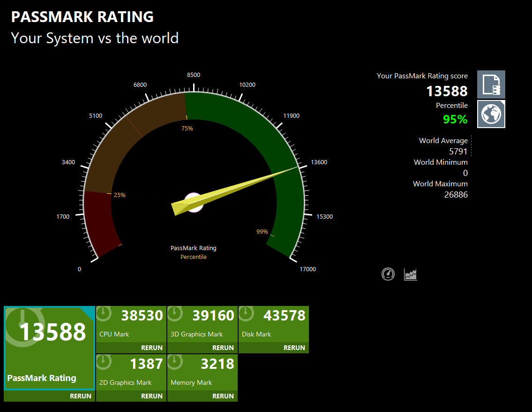This screenshot has width=532, height=412.
Task: Click the gauge icon on 2D Graphics Mark tile
Action: pos(104,361)
